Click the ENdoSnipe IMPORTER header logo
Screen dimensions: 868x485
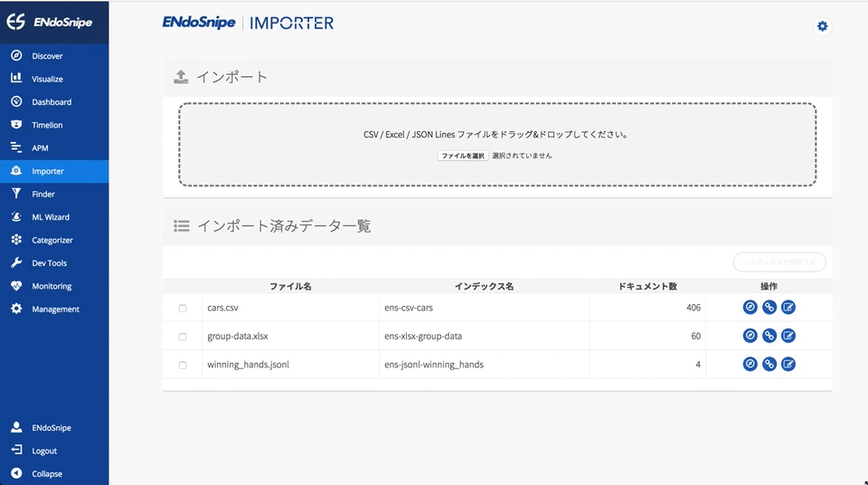pyautogui.click(x=248, y=23)
